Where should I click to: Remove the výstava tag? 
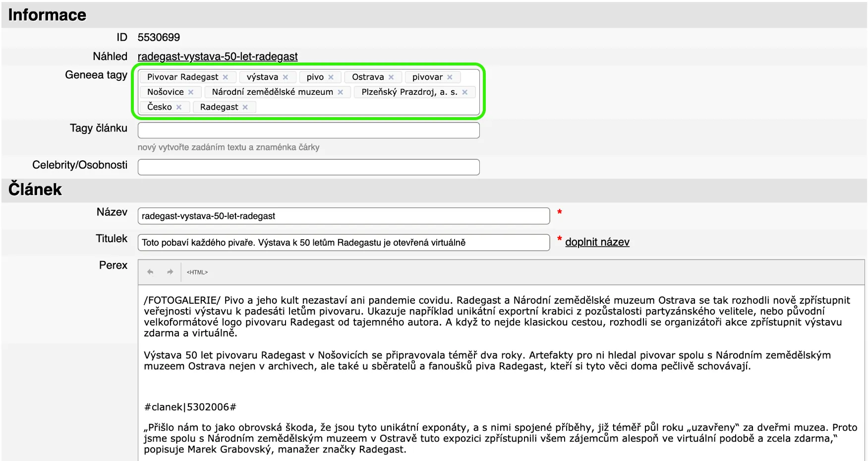[286, 77]
